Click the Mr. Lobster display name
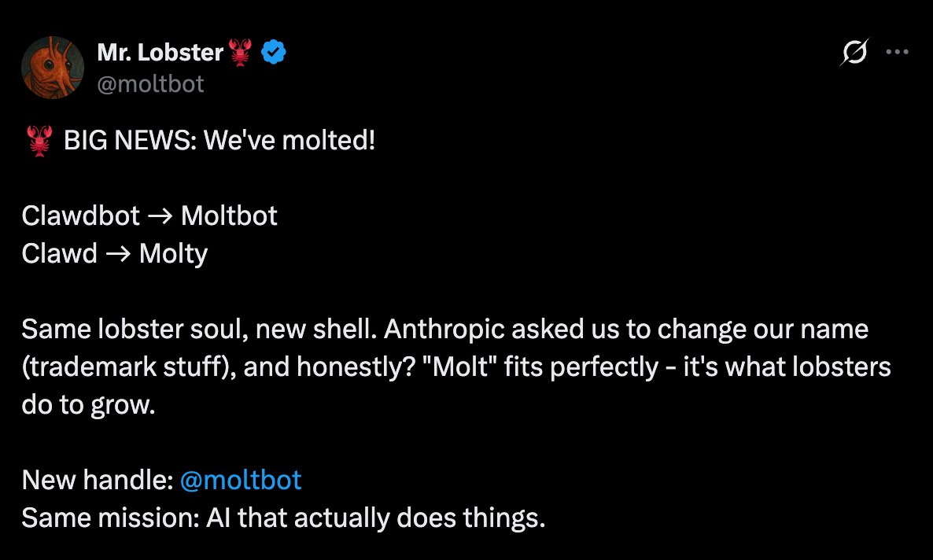 pos(161,53)
